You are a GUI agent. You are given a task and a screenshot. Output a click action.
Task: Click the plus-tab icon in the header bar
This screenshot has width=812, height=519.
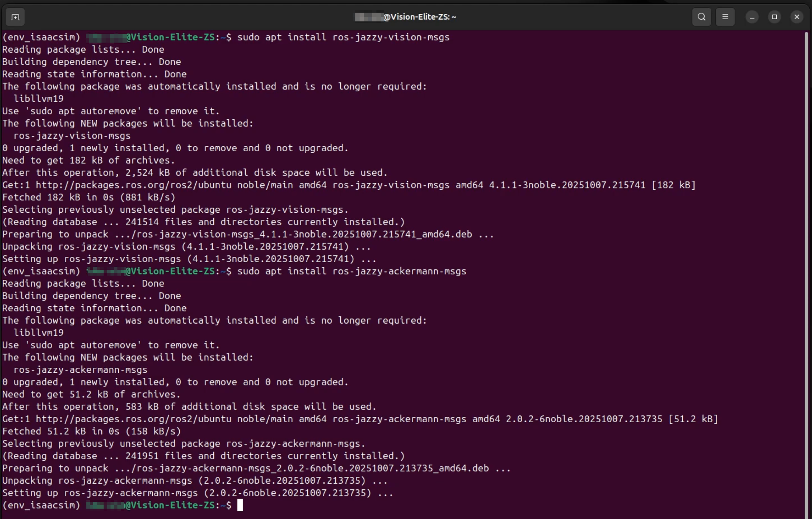coord(15,17)
